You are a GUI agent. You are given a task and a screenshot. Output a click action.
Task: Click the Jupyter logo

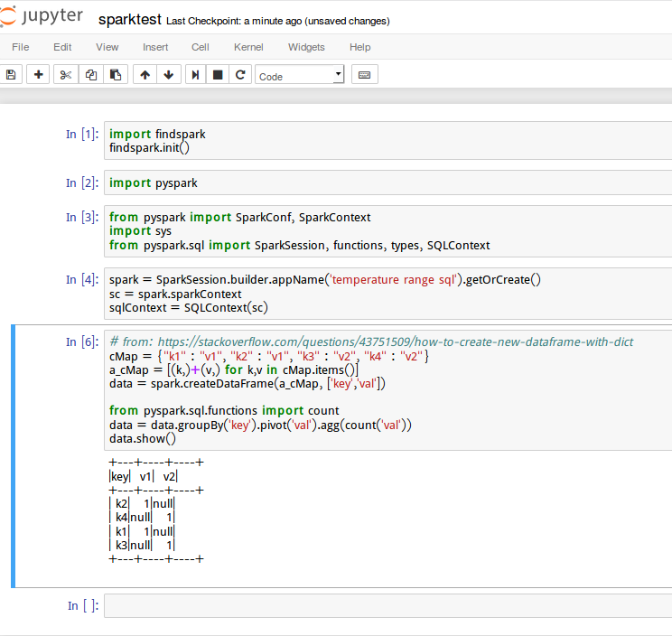(42, 17)
